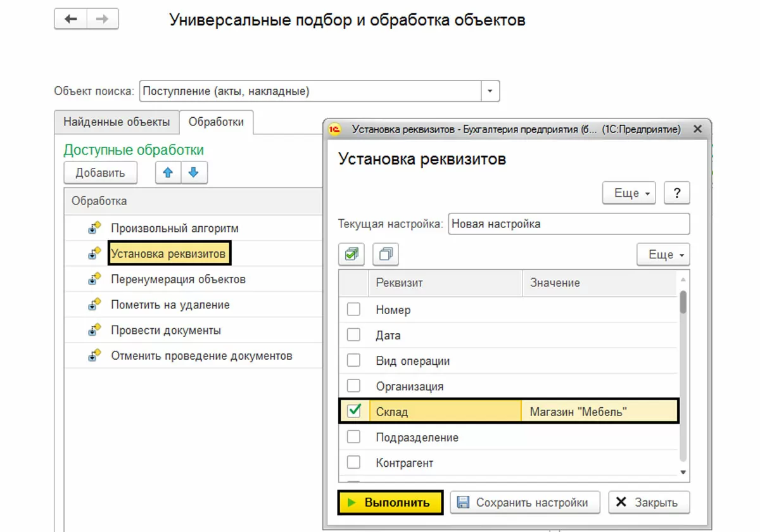Click the Обработка column header
Image resolution: width=760 pixels, height=532 pixels.
(x=193, y=201)
